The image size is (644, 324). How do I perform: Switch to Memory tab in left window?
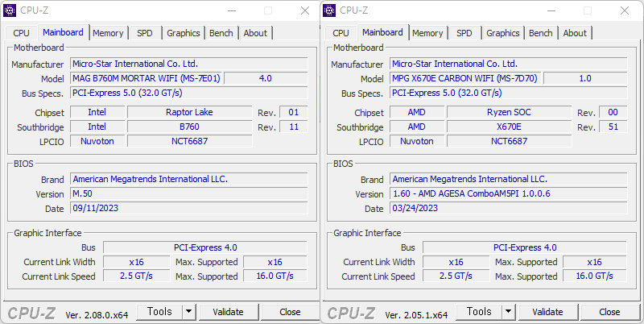(x=108, y=33)
